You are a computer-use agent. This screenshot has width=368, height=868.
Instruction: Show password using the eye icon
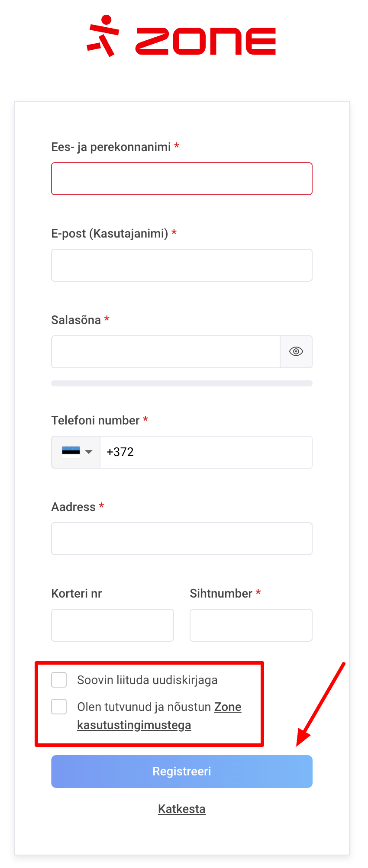[x=296, y=352]
